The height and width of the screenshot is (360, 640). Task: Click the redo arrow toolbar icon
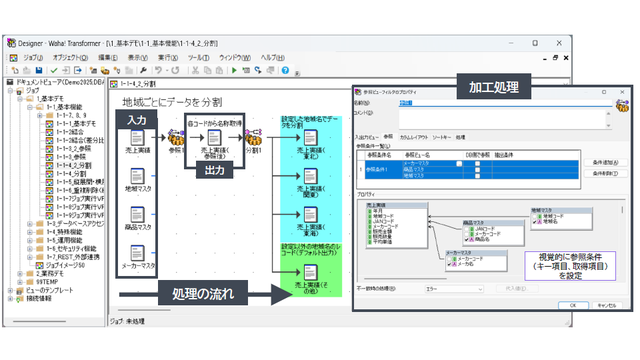tap(176, 70)
